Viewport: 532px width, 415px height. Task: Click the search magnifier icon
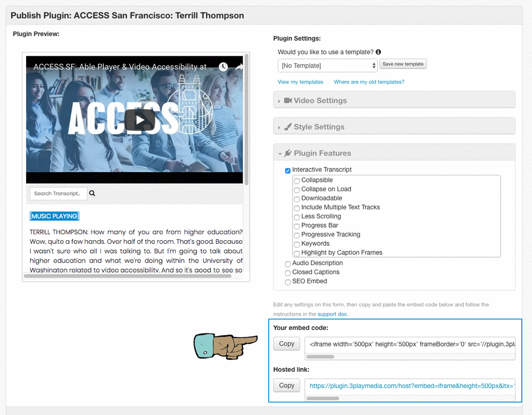click(92, 193)
